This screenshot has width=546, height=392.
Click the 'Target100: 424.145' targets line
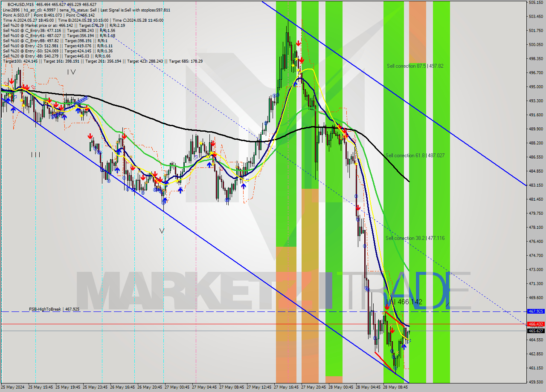tap(102, 61)
